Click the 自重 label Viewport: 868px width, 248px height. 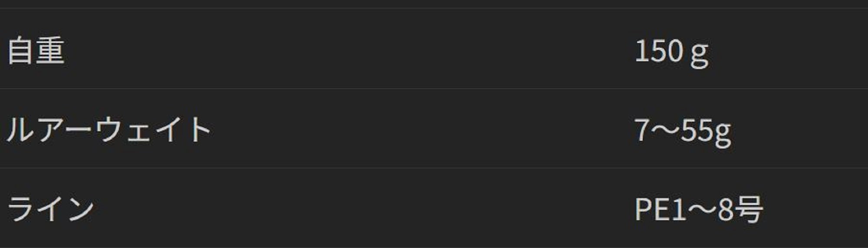pos(36,51)
